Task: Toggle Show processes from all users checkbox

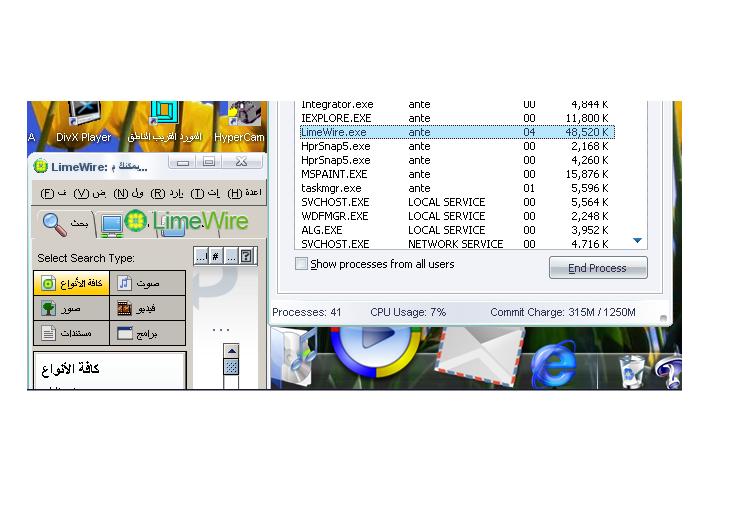Action: (x=302, y=264)
